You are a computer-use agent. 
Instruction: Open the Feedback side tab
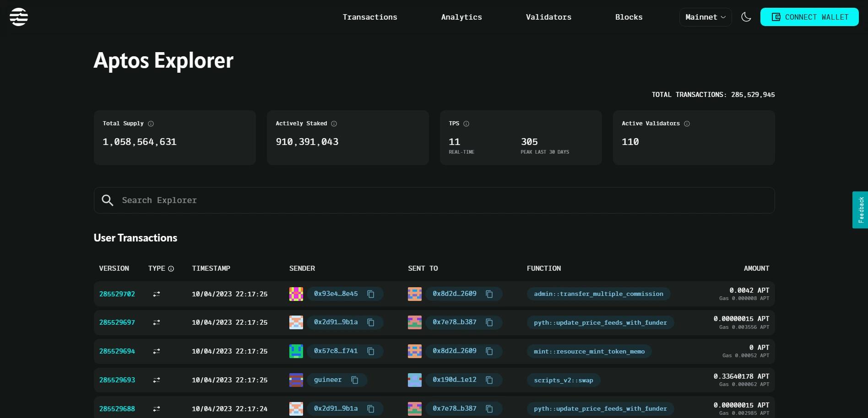(x=860, y=210)
